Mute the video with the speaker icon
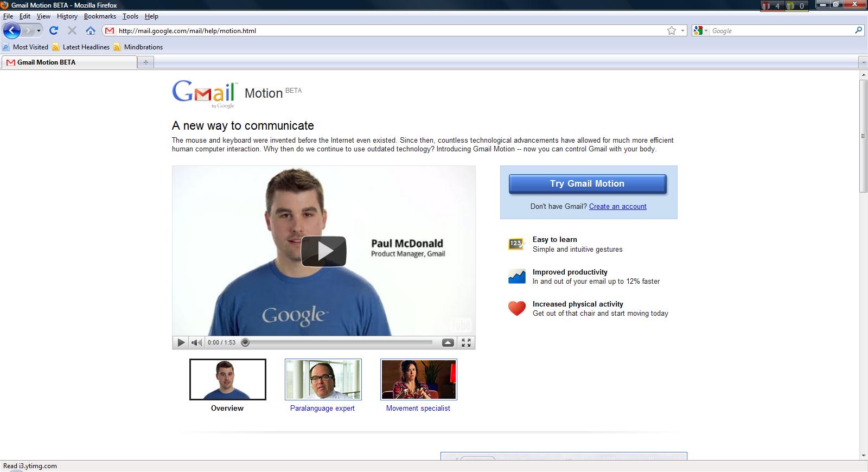The width and height of the screenshot is (868, 472). (196, 342)
